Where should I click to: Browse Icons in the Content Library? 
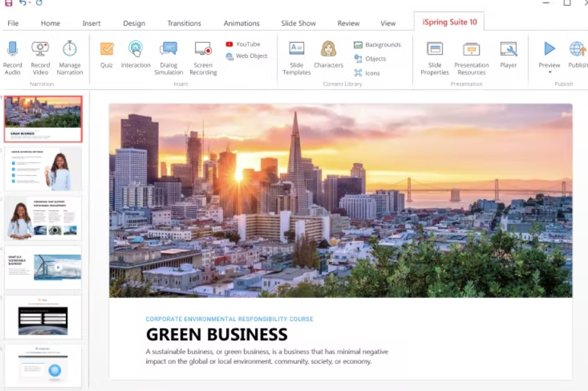[367, 73]
